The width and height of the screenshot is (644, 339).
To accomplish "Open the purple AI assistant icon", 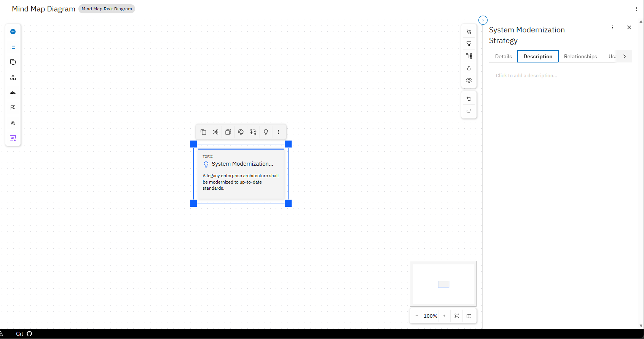I will point(13,138).
